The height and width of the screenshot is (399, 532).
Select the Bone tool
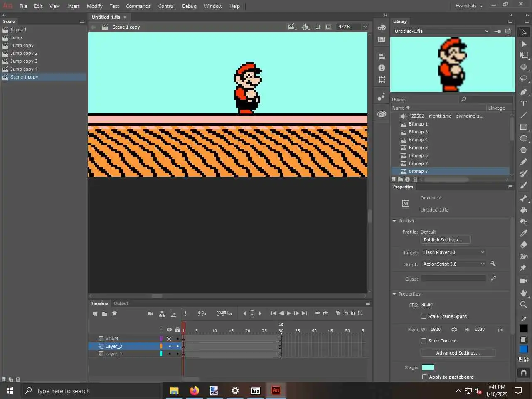click(x=524, y=198)
